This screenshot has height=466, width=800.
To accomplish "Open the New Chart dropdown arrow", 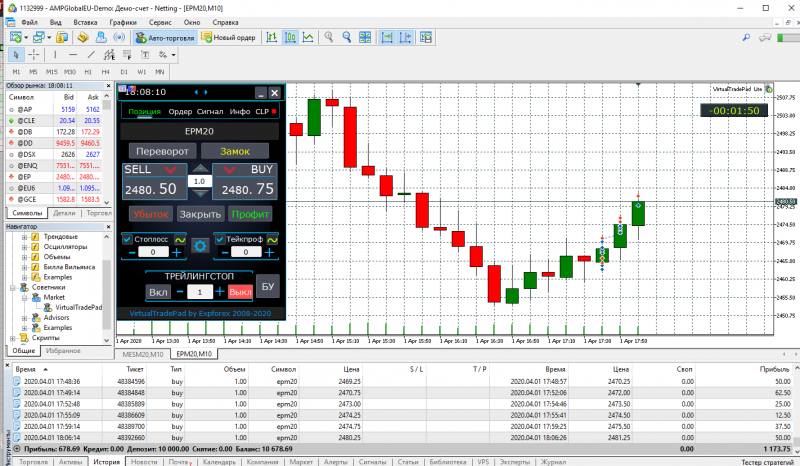I will 26,38.
